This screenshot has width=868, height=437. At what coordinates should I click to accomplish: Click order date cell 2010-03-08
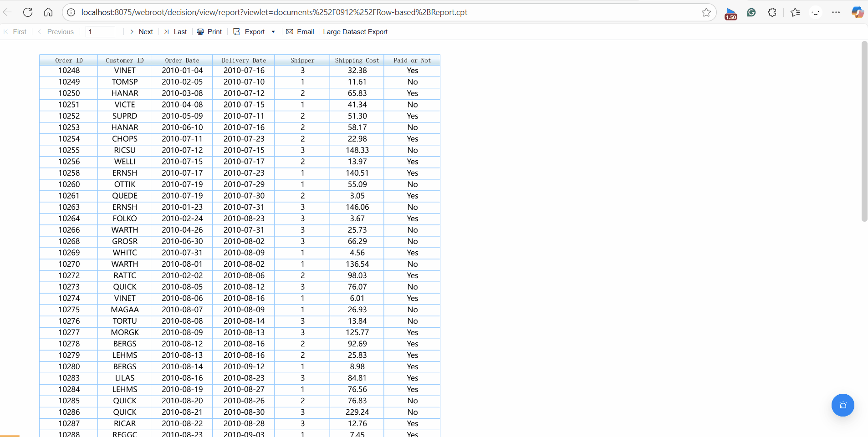(182, 93)
